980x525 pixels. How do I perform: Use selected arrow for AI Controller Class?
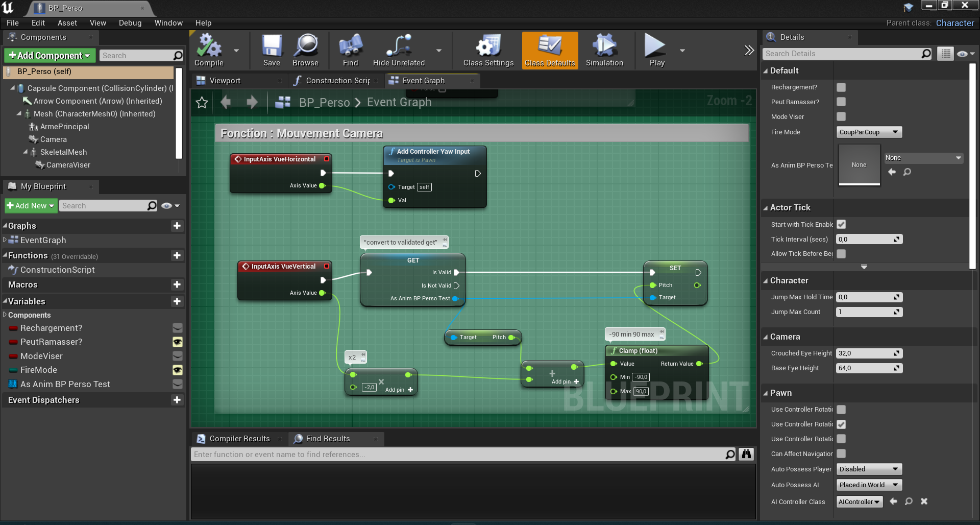pos(893,502)
